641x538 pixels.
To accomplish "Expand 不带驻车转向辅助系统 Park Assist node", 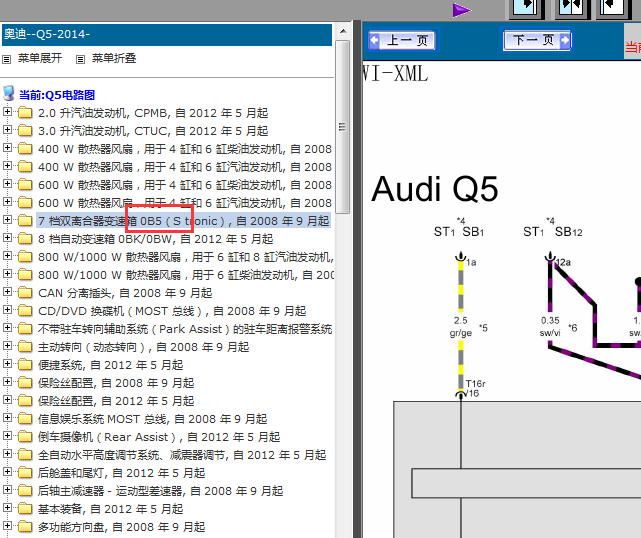I will click(7, 327).
